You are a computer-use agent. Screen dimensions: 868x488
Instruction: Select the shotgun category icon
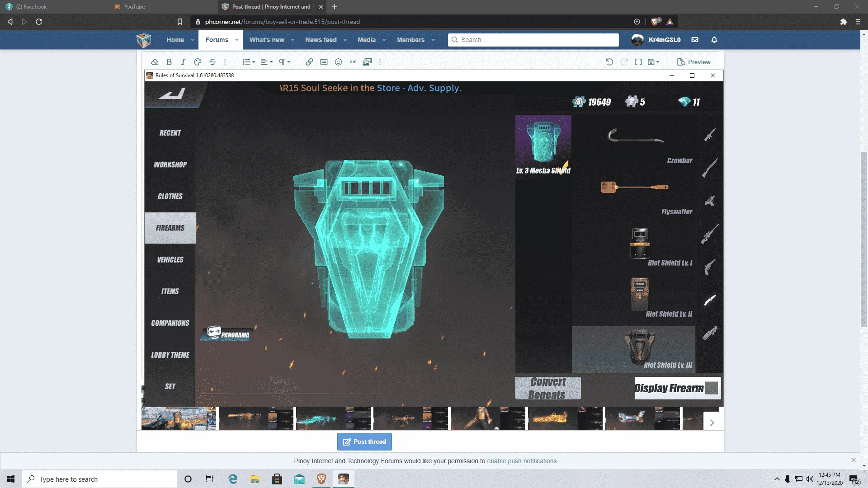710,168
